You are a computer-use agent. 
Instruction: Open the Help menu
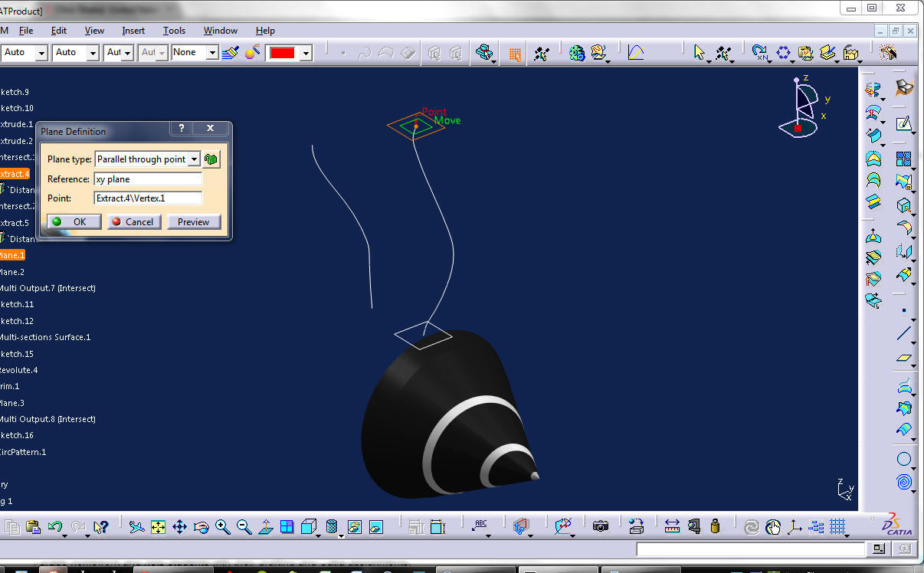[x=265, y=31]
